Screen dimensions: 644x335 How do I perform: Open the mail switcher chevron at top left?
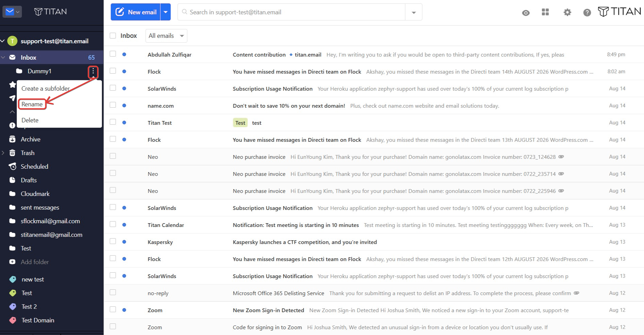click(18, 12)
